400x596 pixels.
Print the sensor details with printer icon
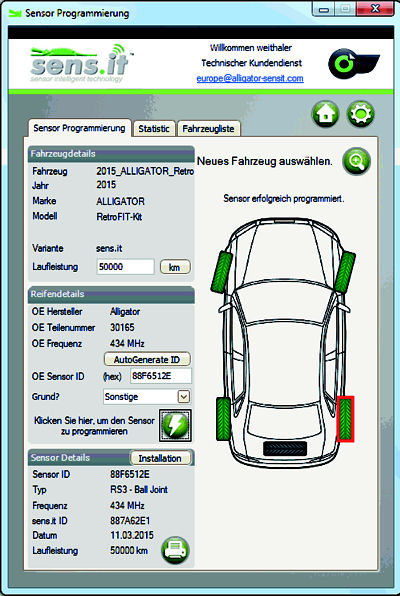tap(175, 550)
